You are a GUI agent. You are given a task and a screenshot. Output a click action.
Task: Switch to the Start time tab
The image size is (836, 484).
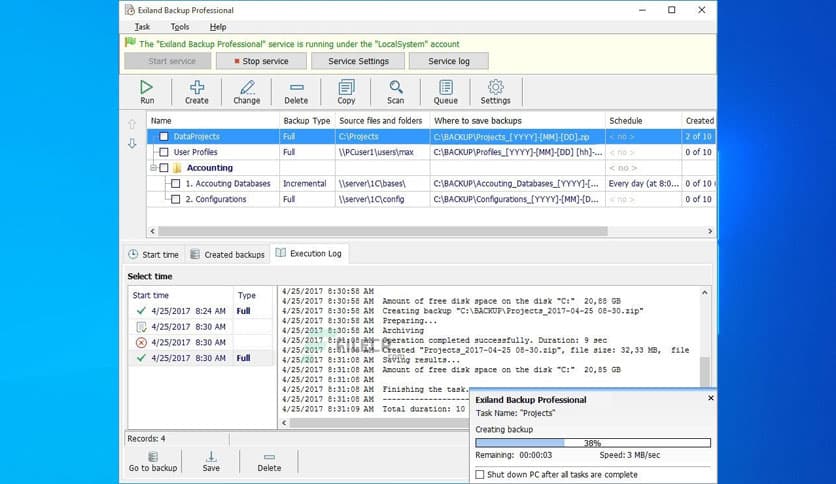[x=154, y=255]
